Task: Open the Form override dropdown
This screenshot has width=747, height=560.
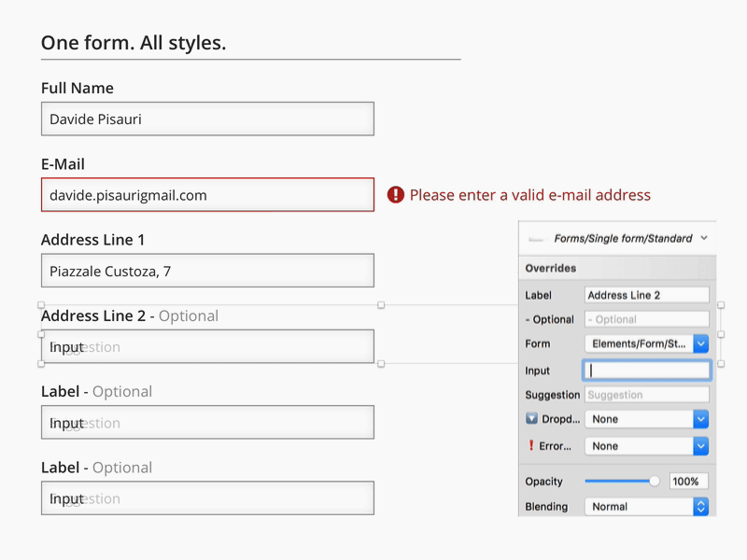Action: click(x=646, y=343)
